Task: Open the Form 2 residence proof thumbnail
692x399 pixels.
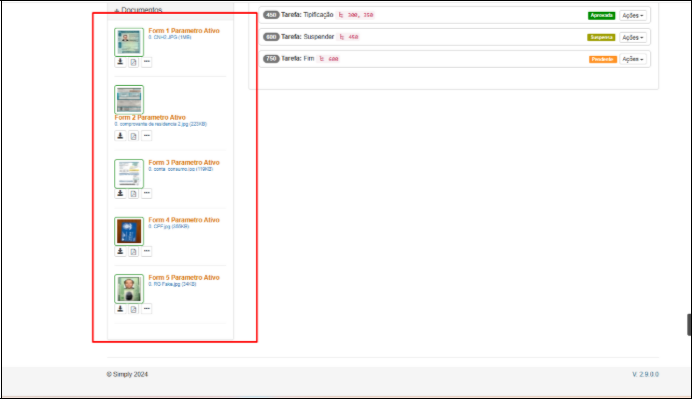Action: point(129,99)
